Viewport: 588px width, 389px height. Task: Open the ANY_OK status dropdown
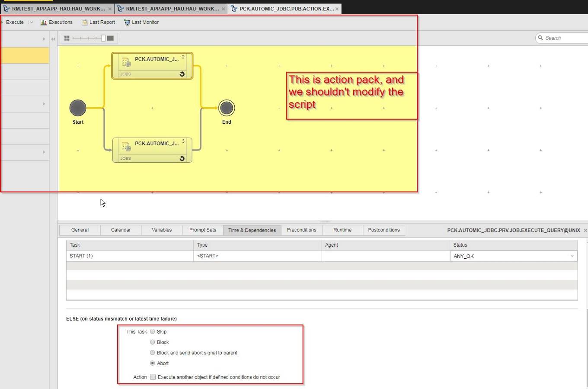pyautogui.click(x=572, y=256)
